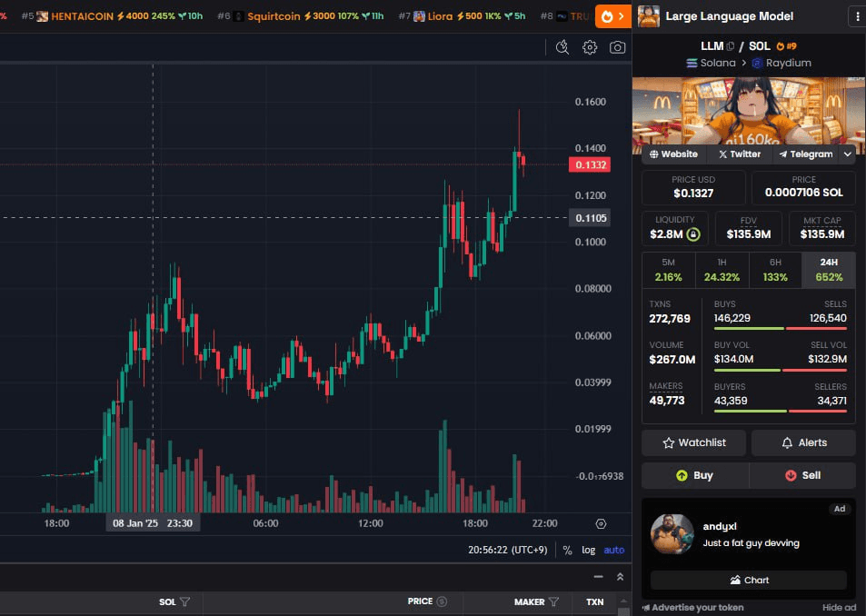Click the Sell button
The image size is (866, 616).
(x=802, y=476)
